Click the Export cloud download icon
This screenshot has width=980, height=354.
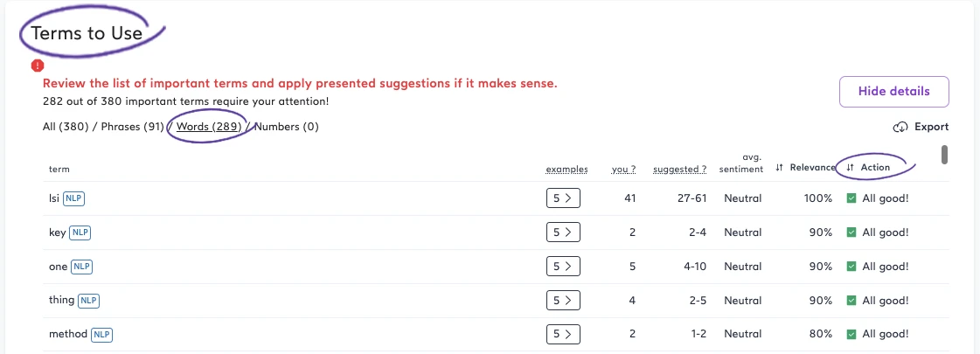tap(900, 128)
